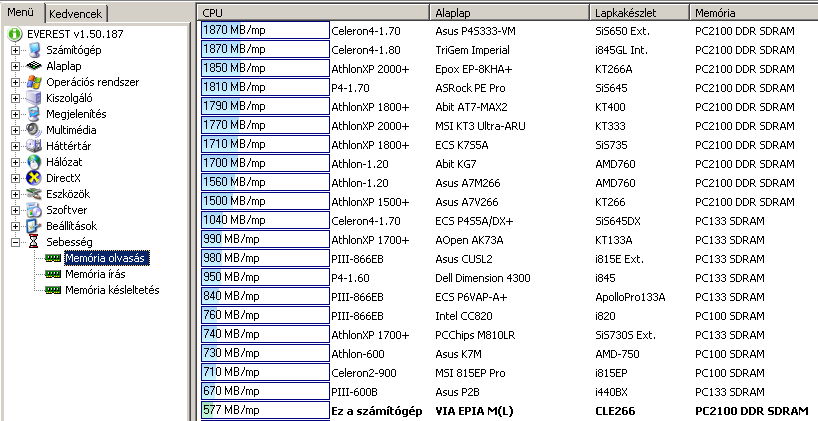Click the Asus P4S333-VM motherboard cell

[x=475, y=31]
